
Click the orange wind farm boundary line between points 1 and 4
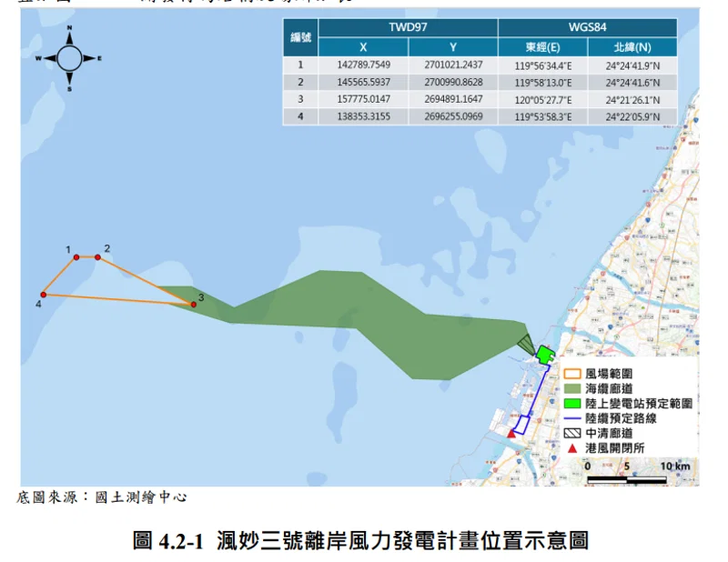coord(60,276)
